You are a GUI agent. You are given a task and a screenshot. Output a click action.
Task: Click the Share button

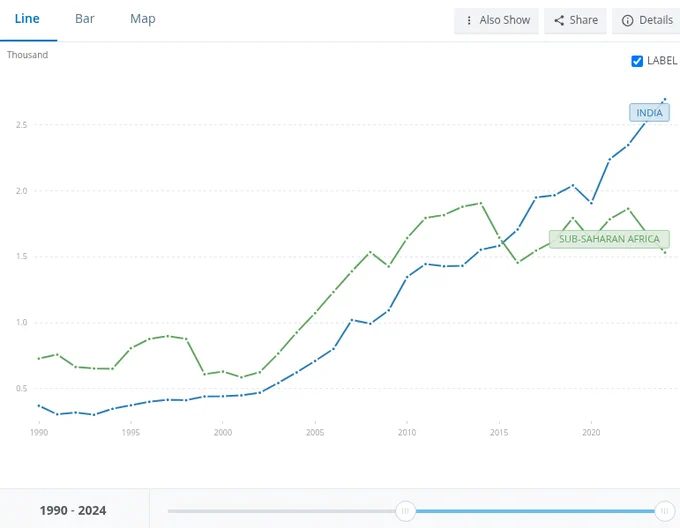(x=575, y=20)
